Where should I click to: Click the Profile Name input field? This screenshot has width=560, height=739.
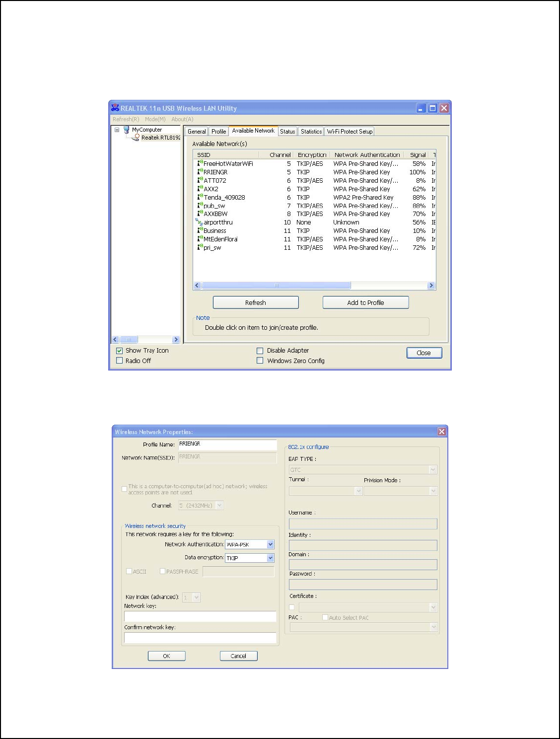click(x=227, y=444)
